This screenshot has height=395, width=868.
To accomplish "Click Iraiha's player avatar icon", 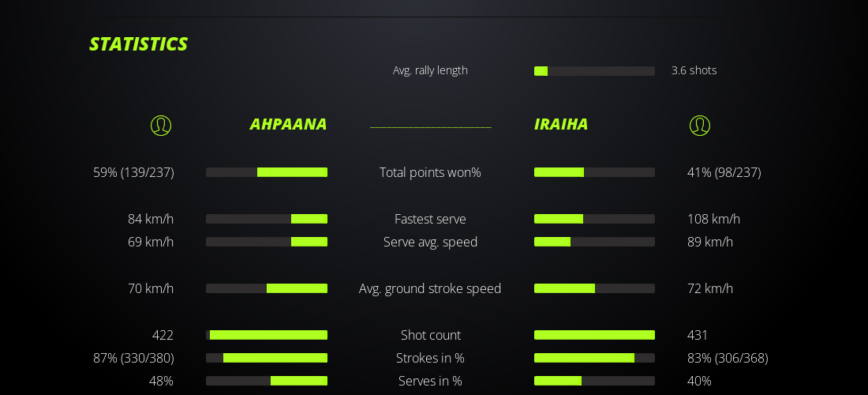I will point(700,126).
